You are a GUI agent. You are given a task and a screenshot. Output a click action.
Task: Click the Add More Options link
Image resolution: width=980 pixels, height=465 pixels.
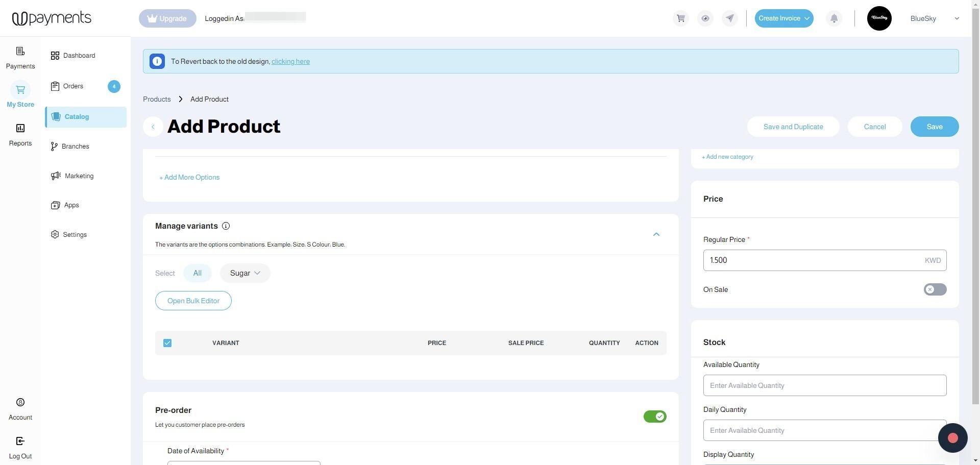[189, 177]
